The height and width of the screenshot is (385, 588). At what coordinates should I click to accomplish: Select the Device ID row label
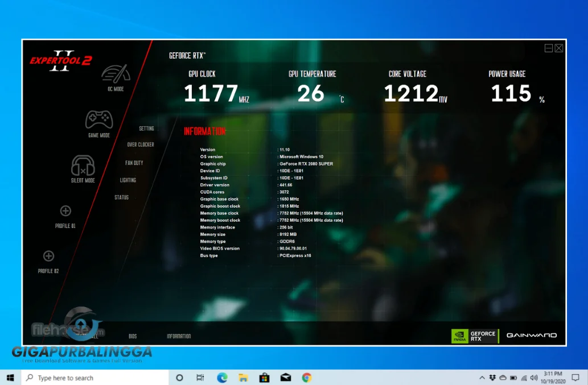point(210,171)
